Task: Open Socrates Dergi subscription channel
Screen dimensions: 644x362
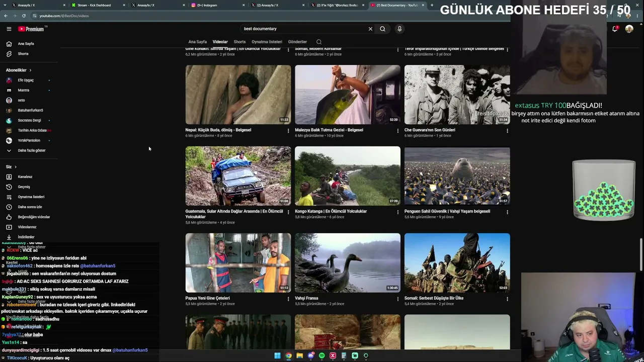Action: tap(29, 120)
